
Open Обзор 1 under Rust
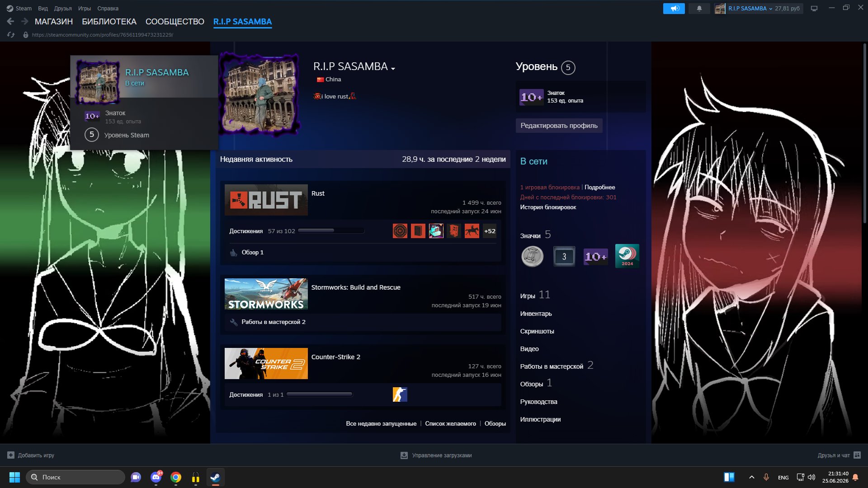coord(252,252)
